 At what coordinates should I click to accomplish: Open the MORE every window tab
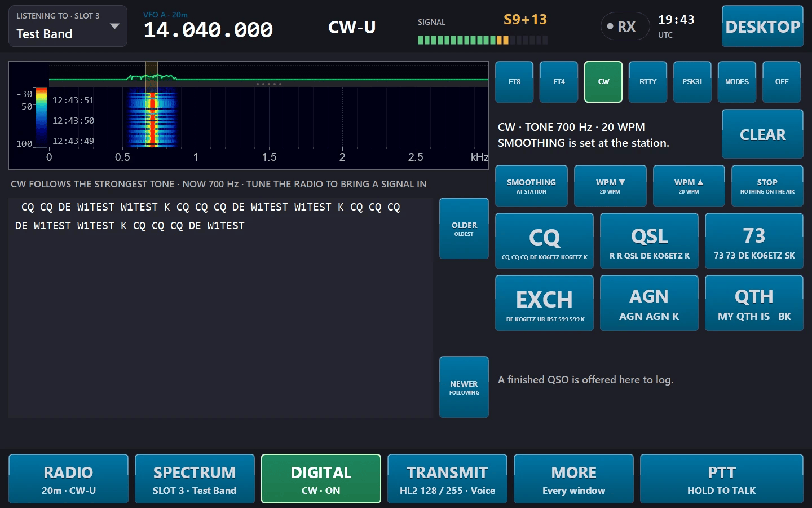pyautogui.click(x=573, y=479)
